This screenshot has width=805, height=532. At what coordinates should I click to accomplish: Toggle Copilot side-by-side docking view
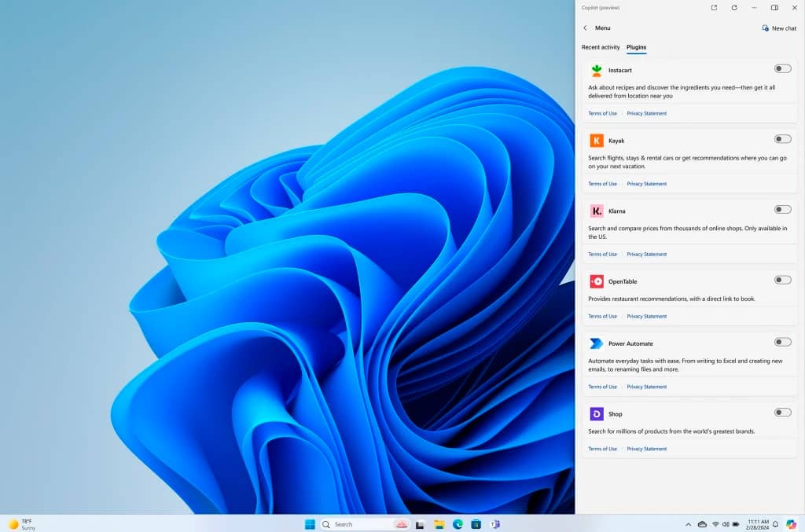click(774, 8)
